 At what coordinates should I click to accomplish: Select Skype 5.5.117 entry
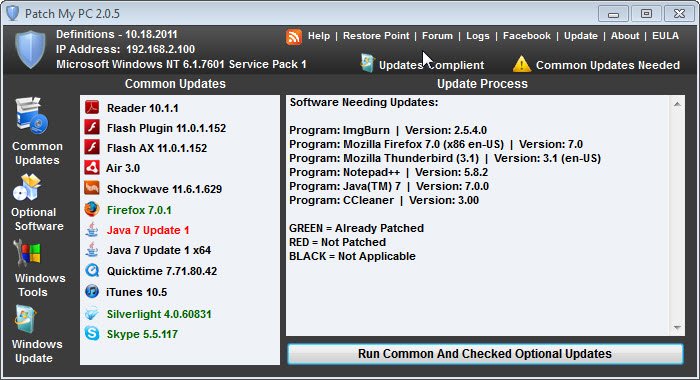tap(142, 334)
